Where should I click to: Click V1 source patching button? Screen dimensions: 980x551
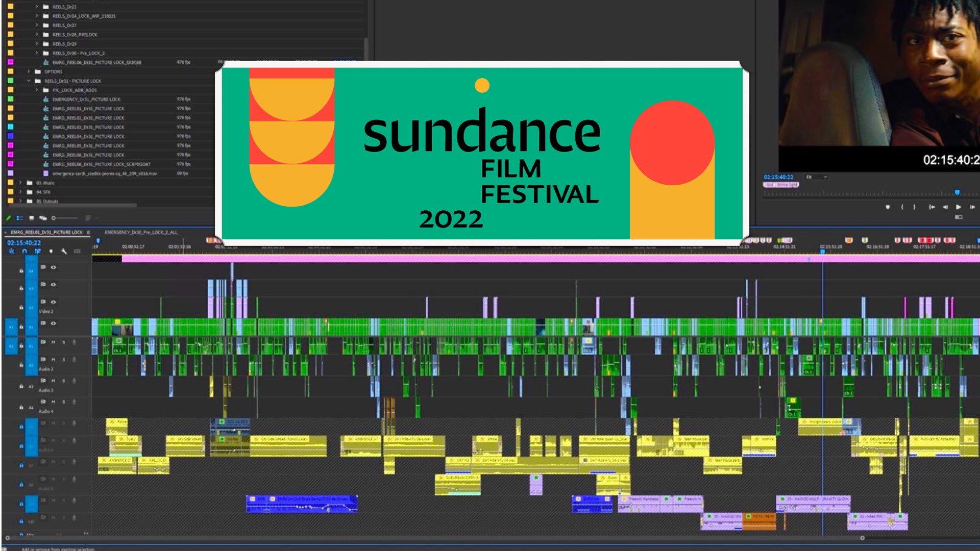click(11, 327)
